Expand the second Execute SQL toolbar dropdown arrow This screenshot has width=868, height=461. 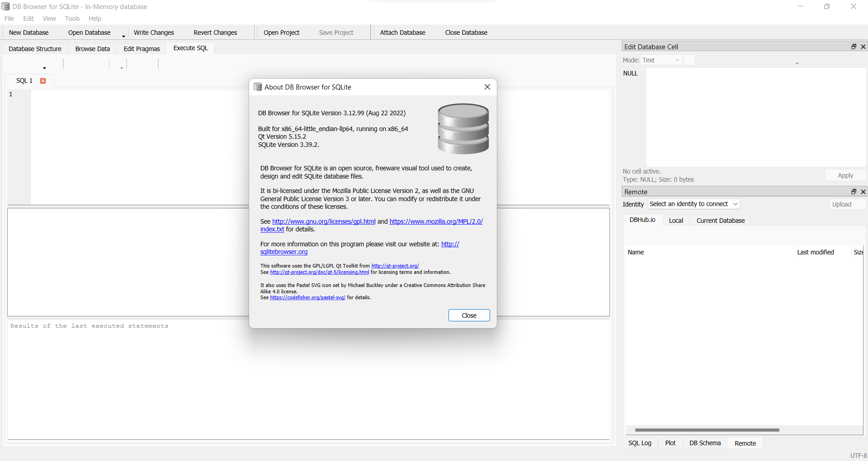(122, 68)
